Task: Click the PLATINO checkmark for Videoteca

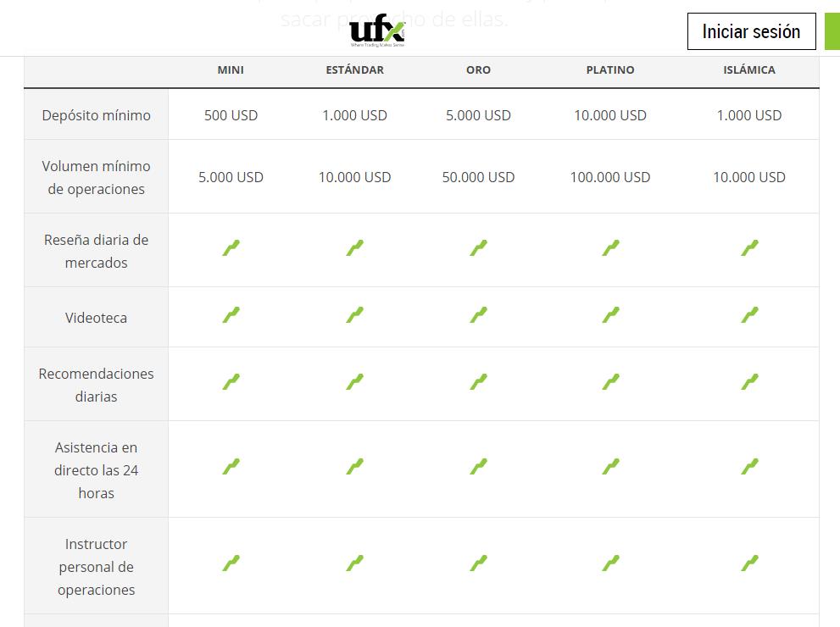Action: [x=609, y=316]
